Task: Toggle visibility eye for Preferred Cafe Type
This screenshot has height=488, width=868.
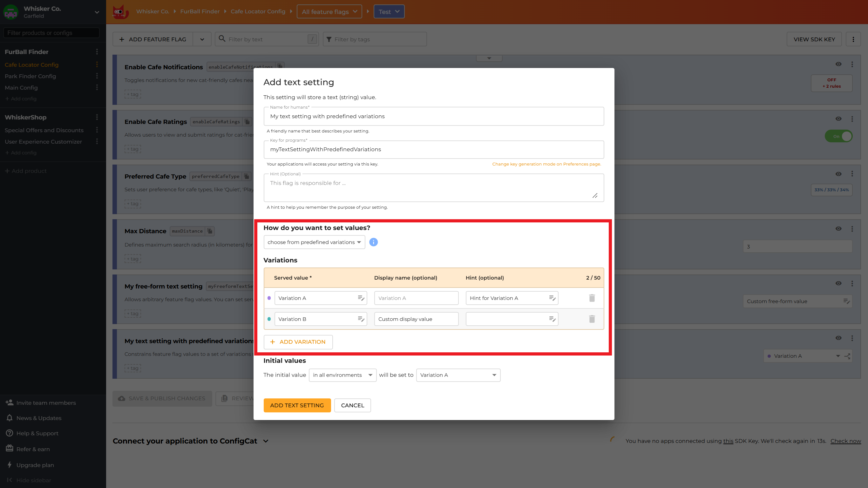Action: [838, 174]
